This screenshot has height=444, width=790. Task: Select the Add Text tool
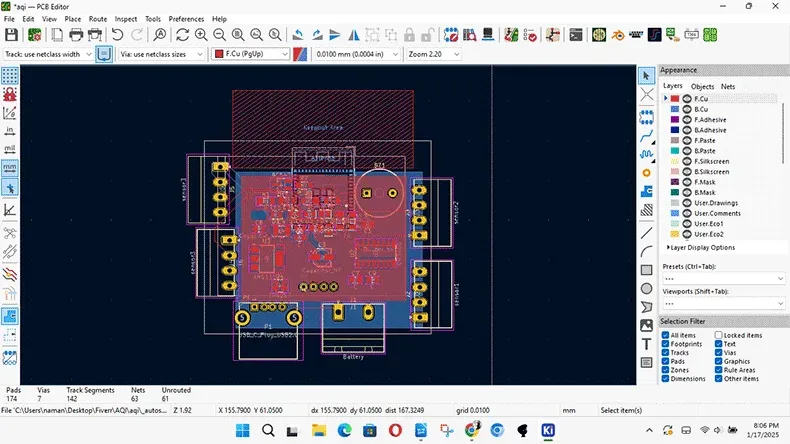click(x=646, y=344)
